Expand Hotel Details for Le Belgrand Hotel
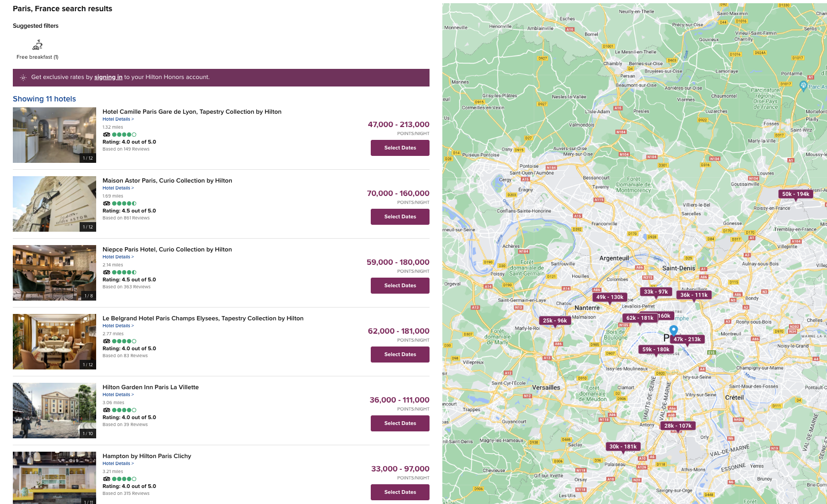The height and width of the screenshot is (504, 827). tap(118, 326)
